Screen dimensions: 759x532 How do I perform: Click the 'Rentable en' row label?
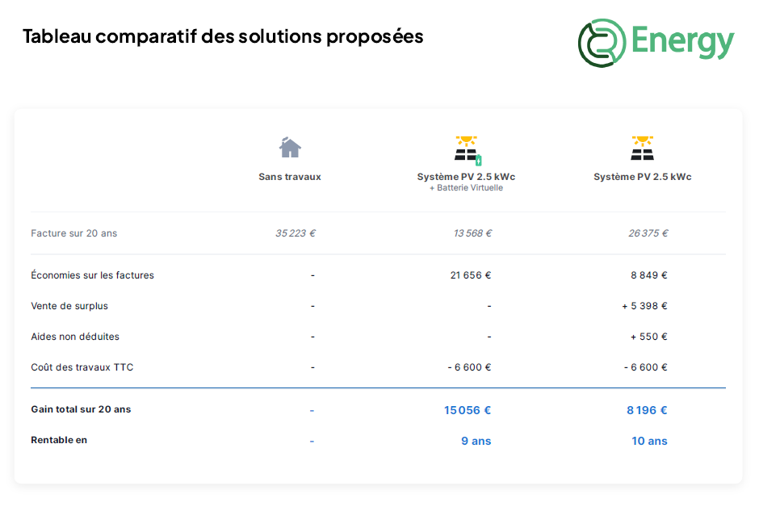click(59, 440)
